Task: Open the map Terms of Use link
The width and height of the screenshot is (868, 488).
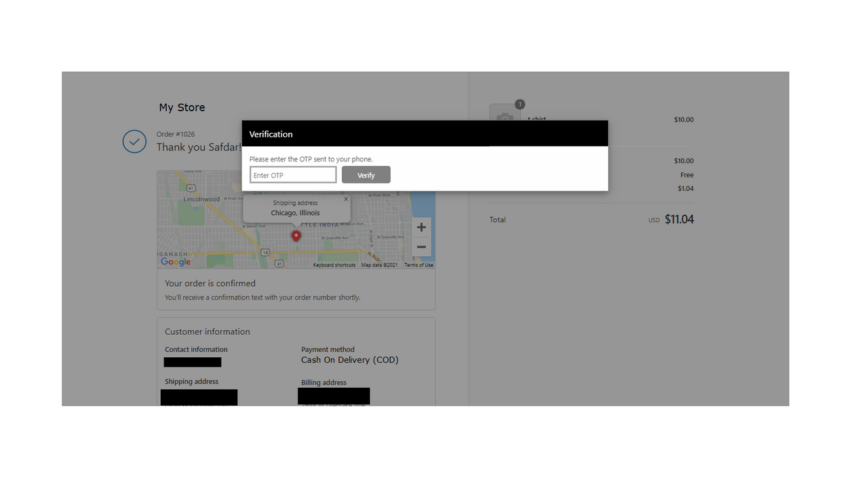Action: pos(418,265)
